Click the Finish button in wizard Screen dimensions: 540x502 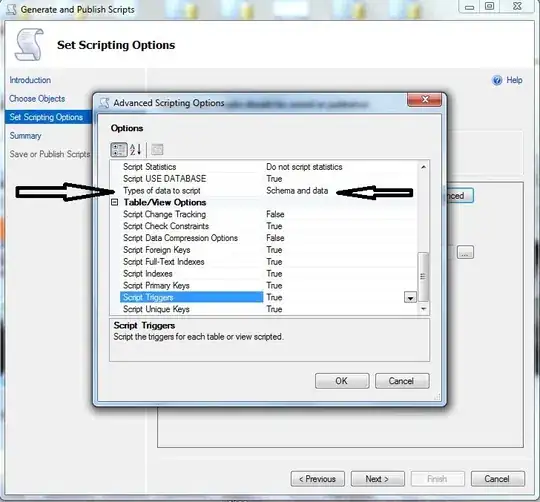point(437,479)
